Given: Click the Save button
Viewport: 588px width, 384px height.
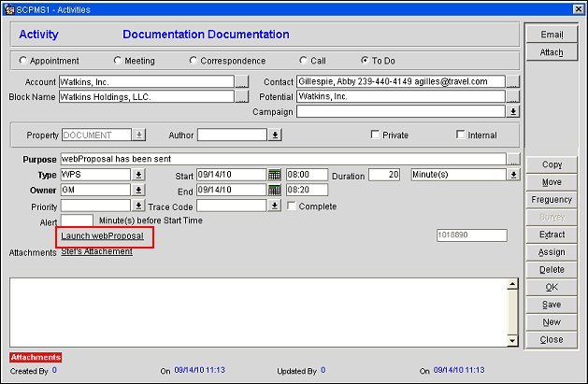Looking at the screenshot, I should click(552, 305).
